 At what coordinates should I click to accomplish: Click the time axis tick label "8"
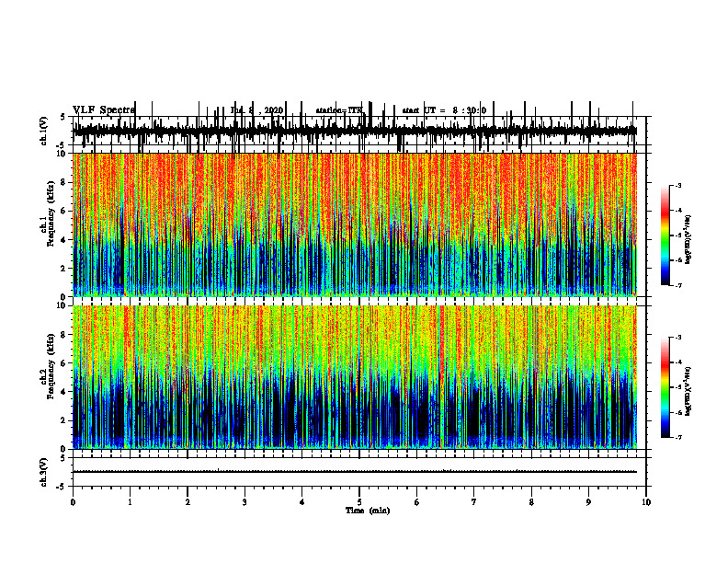[x=531, y=502]
